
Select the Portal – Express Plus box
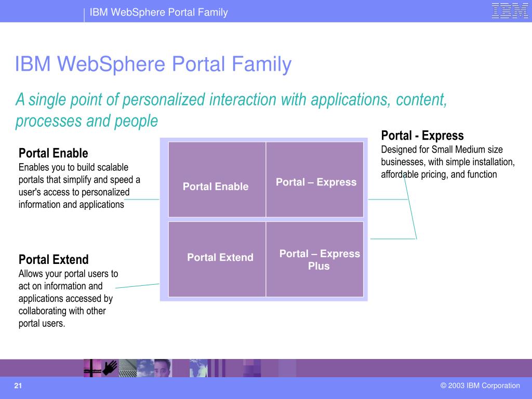coord(315,259)
